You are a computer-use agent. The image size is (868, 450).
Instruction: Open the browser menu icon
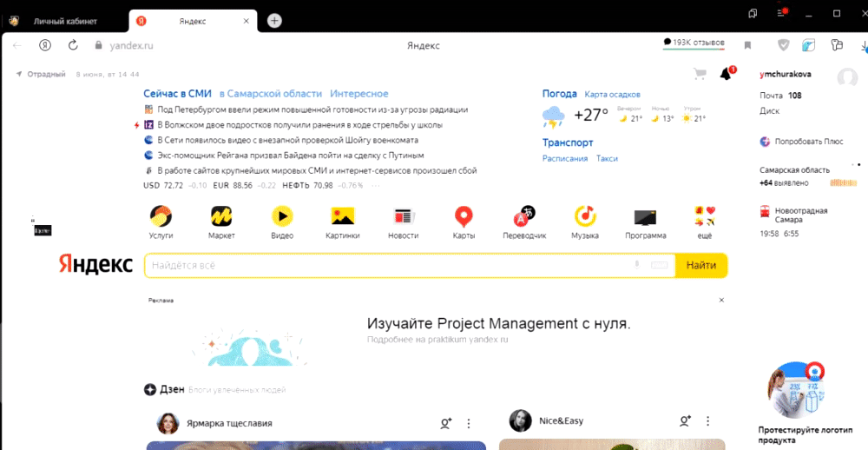click(780, 13)
